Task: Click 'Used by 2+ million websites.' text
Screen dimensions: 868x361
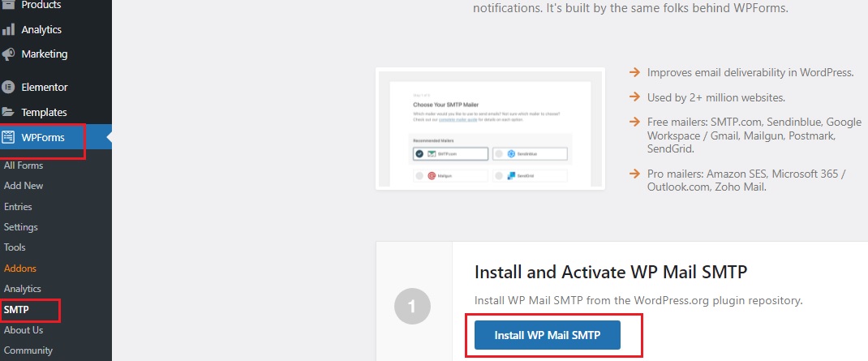Action: point(716,97)
